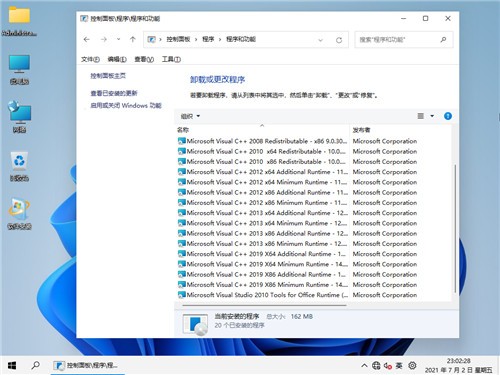Click 程序和功能 breadcrumb in the address bar
500x375 pixels.
(241, 39)
